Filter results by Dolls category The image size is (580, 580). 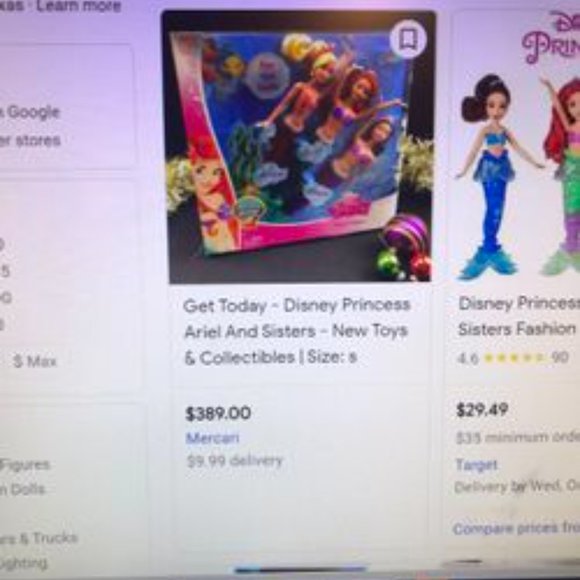pos(23,489)
